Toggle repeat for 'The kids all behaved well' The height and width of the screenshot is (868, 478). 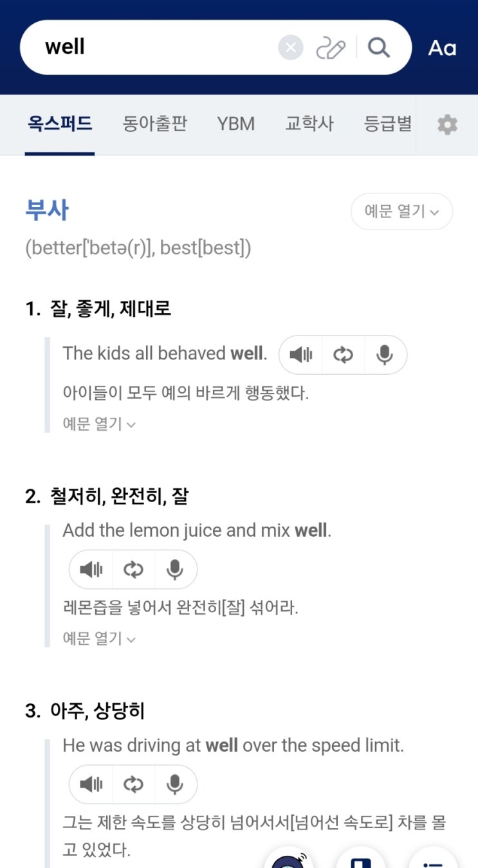(343, 355)
